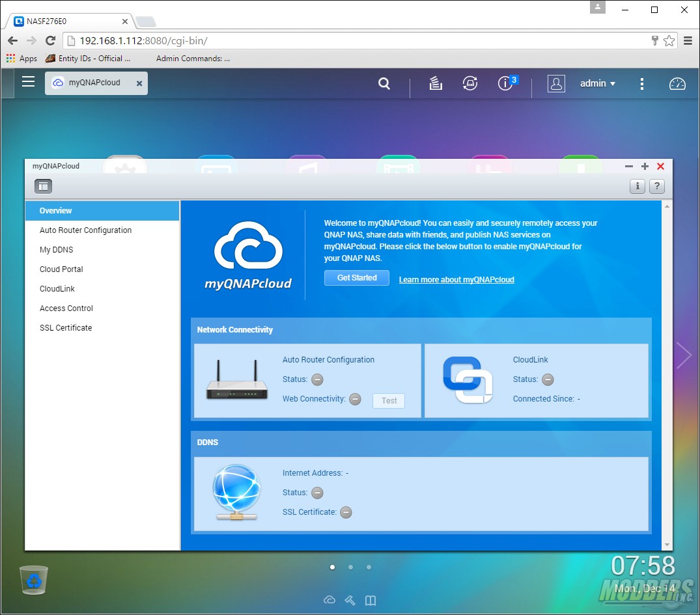Open Cloud Portal section
Screen dimensions: 700x615
coord(102,269)
